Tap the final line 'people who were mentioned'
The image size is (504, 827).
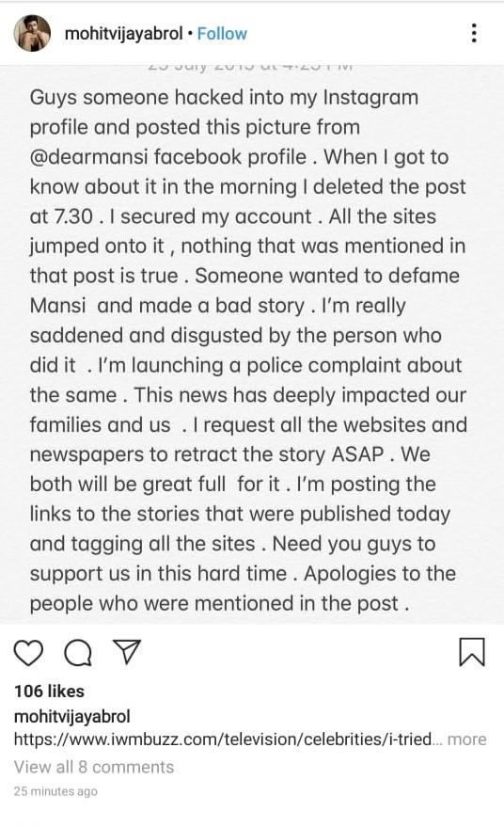[219, 603]
